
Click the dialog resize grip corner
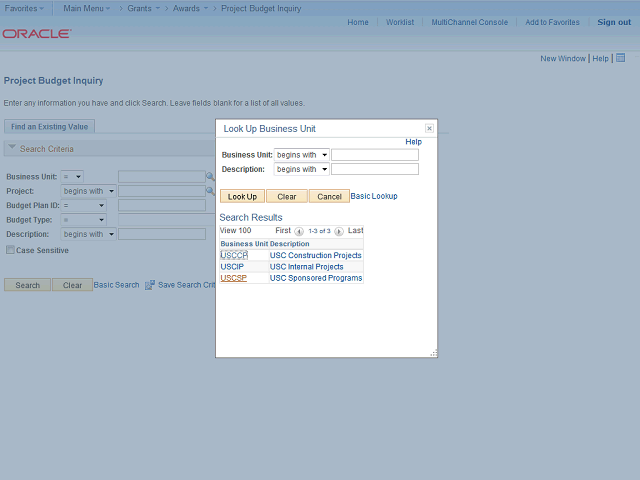434,353
